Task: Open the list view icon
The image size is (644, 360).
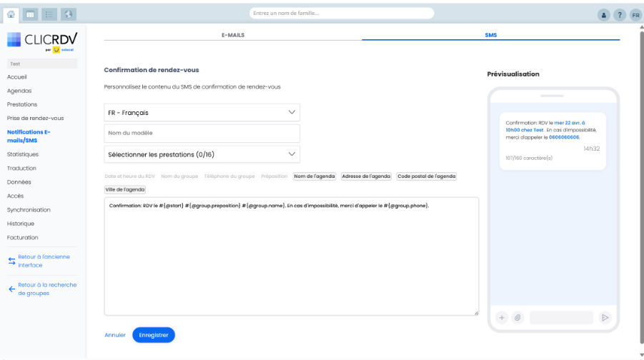Action: pyautogui.click(x=49, y=14)
